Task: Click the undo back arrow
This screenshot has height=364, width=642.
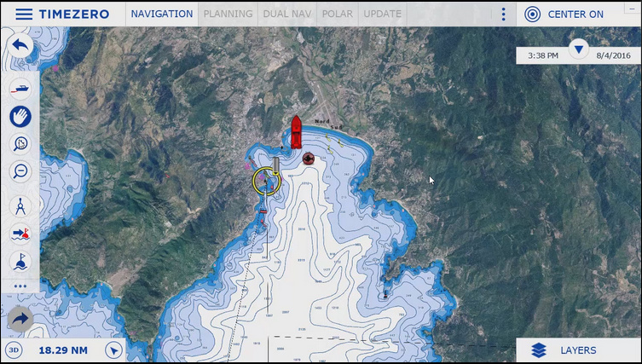Action: click(20, 46)
